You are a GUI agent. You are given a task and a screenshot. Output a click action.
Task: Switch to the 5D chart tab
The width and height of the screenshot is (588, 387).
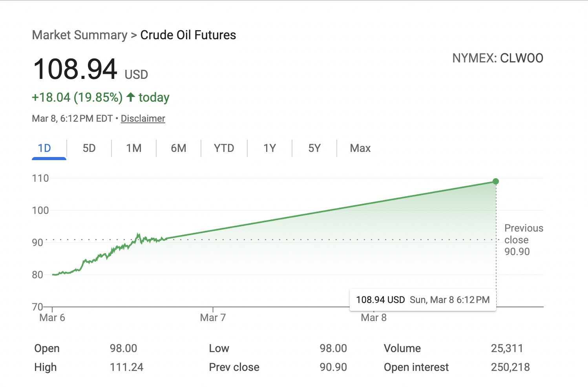tap(89, 148)
